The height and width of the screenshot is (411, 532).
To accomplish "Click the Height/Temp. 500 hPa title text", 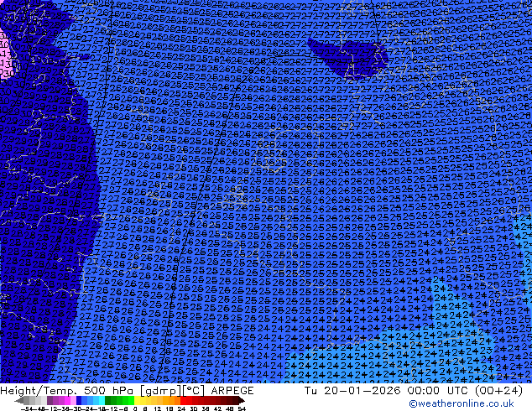I will click(68, 391).
